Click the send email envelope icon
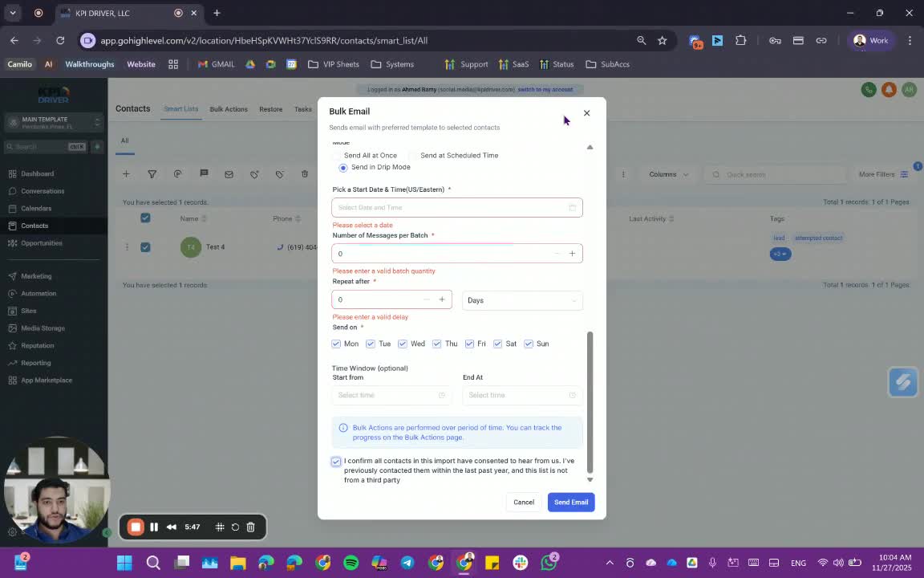 [229, 174]
